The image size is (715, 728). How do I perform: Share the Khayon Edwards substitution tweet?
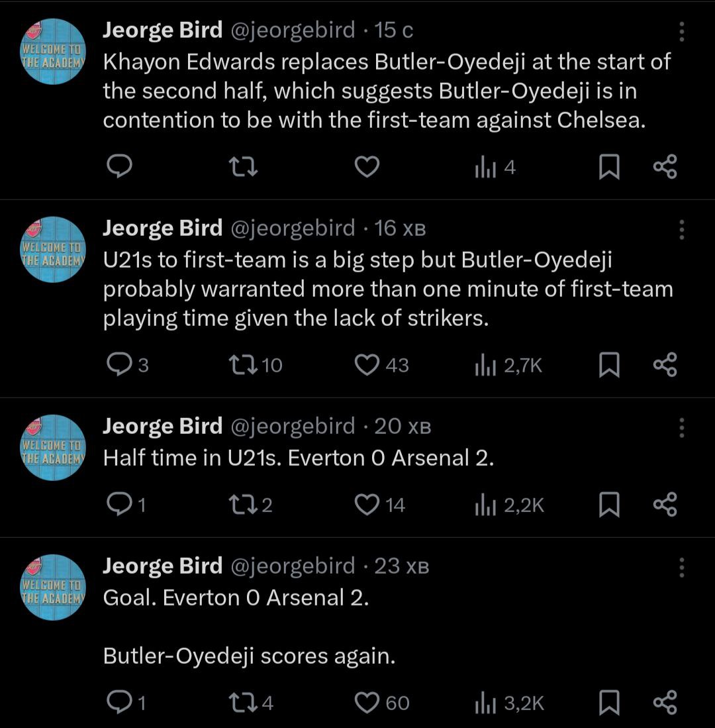[x=665, y=167]
